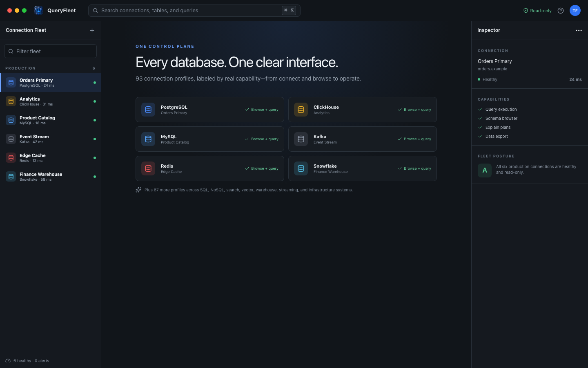Click the 'Plus 87 more profiles' note
Image resolution: width=588 pixels, height=368 pixels.
coord(249,190)
